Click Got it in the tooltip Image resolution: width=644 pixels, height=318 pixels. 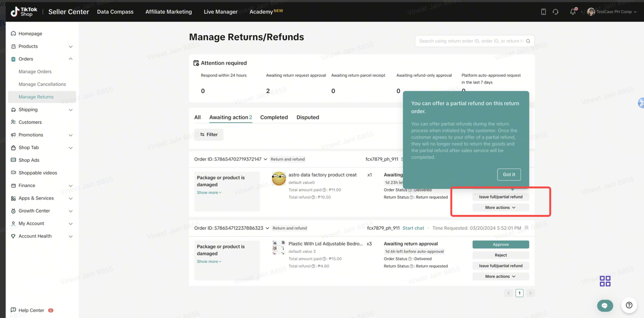pyautogui.click(x=509, y=175)
